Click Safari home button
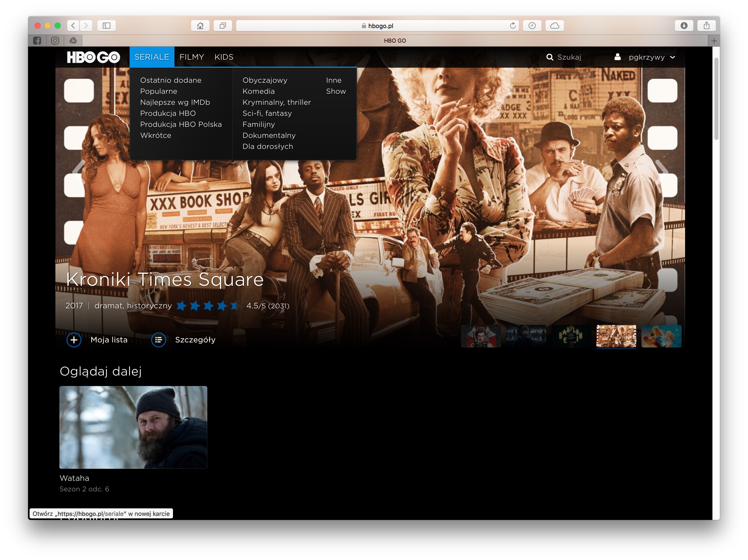This screenshot has width=748, height=560. pyautogui.click(x=200, y=26)
